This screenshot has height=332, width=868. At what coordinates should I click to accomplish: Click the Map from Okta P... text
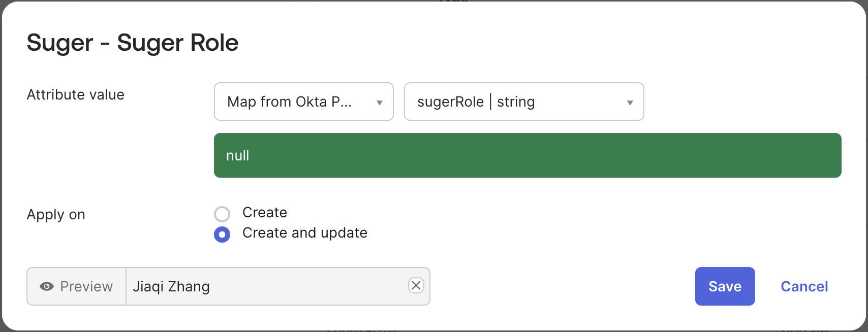pyautogui.click(x=289, y=102)
